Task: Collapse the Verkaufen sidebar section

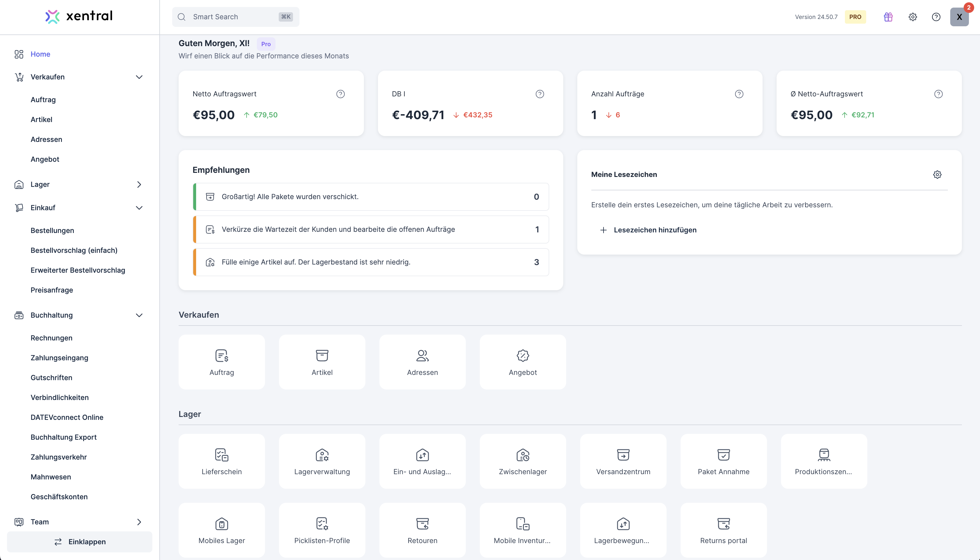Action: [139, 77]
